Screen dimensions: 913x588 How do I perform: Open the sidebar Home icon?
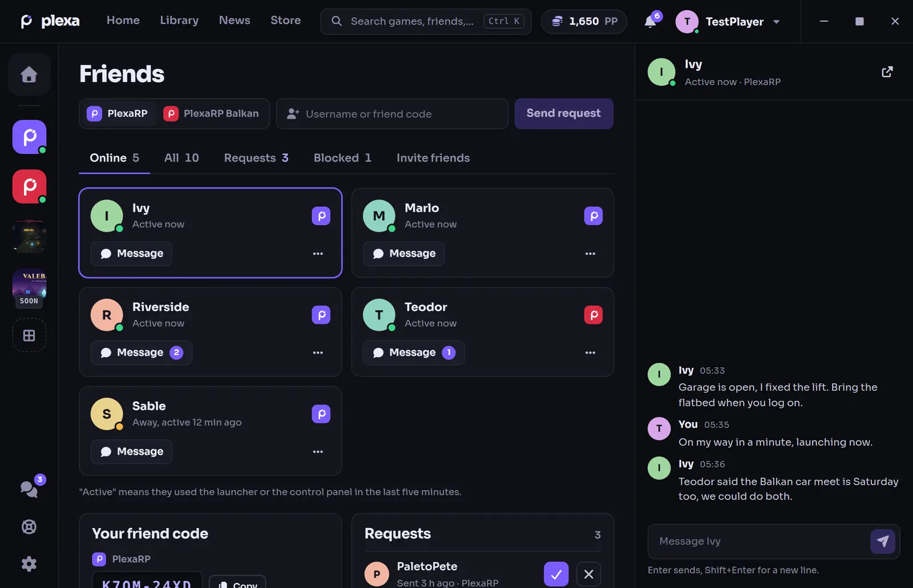click(x=29, y=74)
